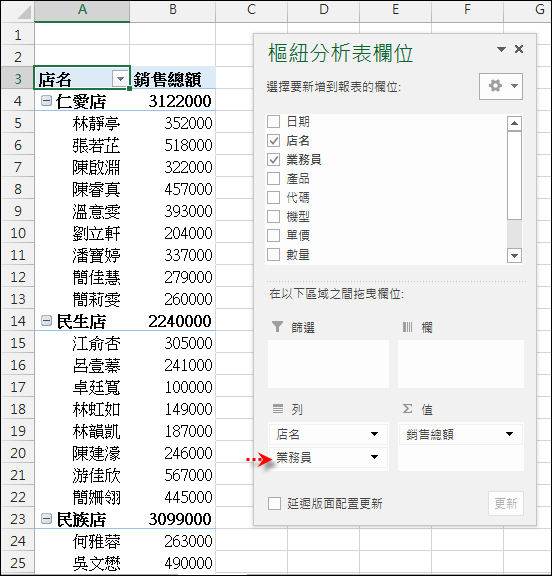Check the 代碼 field checkbox
Image resolution: width=552 pixels, height=576 pixels.
tap(274, 198)
